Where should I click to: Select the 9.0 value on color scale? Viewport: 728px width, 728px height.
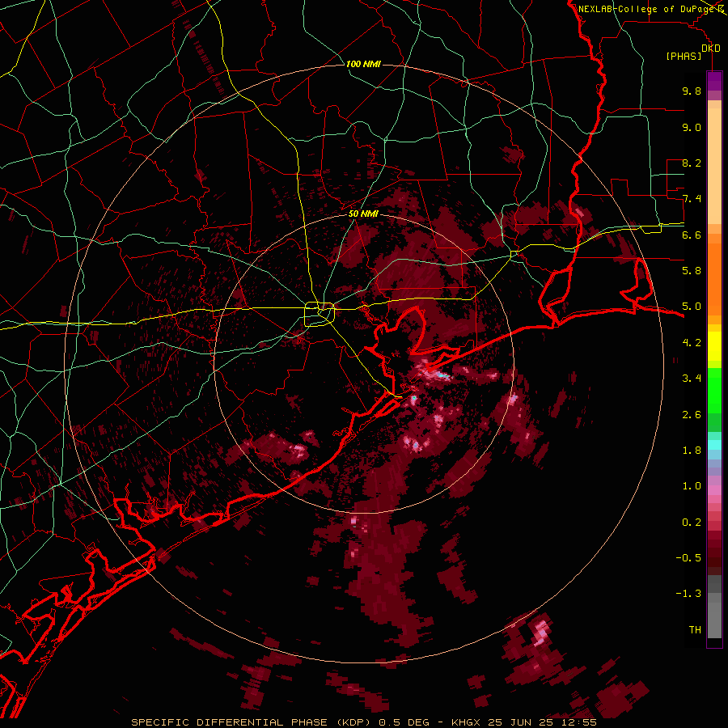692,127
